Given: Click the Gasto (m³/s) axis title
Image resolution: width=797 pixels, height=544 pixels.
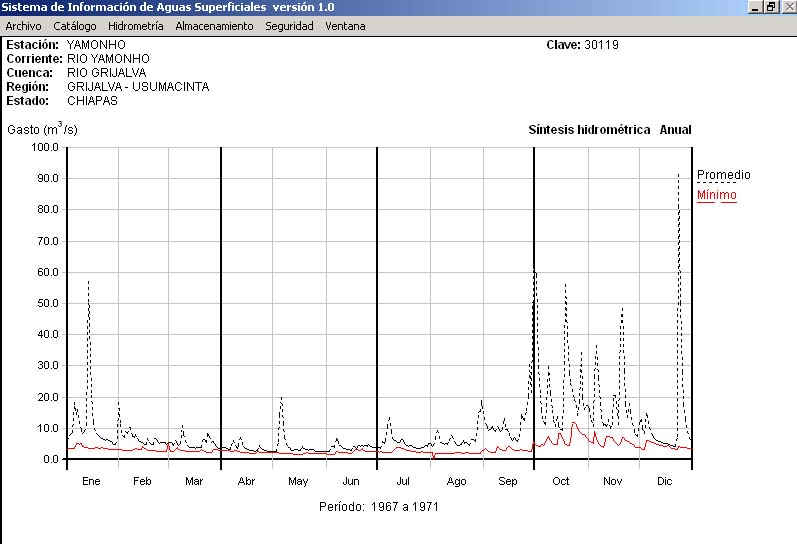Looking at the screenshot, I should pos(42,129).
